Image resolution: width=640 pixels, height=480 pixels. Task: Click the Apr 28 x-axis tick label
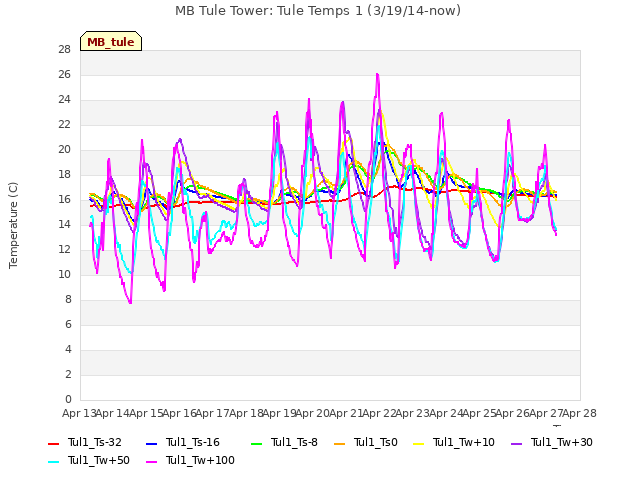[579, 413]
